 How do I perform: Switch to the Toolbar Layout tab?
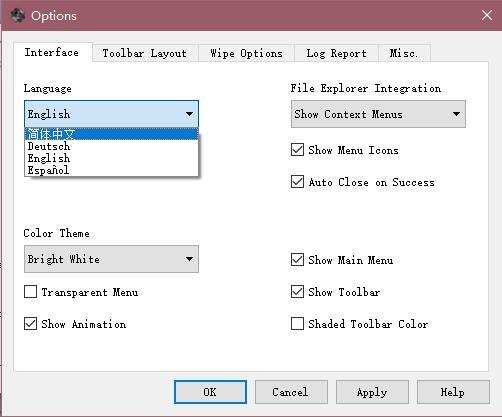click(x=145, y=53)
